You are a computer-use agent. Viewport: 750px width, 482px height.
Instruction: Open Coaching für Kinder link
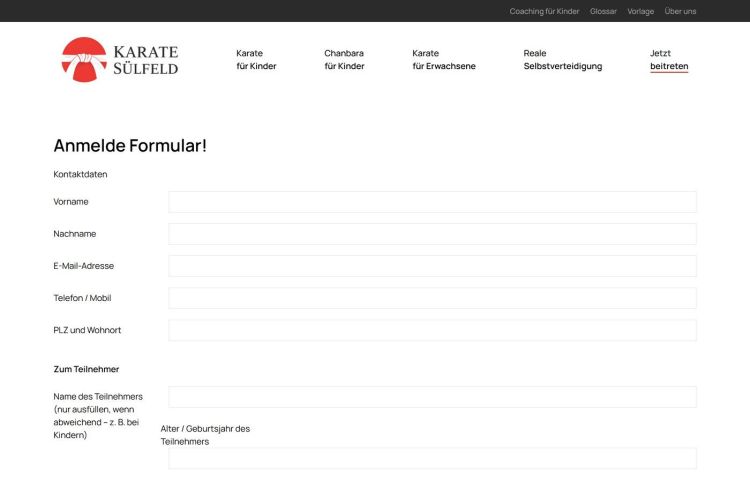[544, 11]
